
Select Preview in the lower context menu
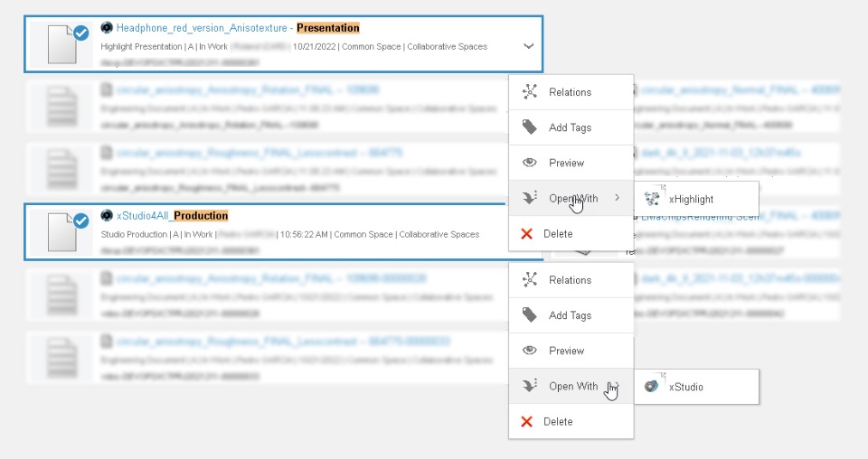(x=566, y=351)
